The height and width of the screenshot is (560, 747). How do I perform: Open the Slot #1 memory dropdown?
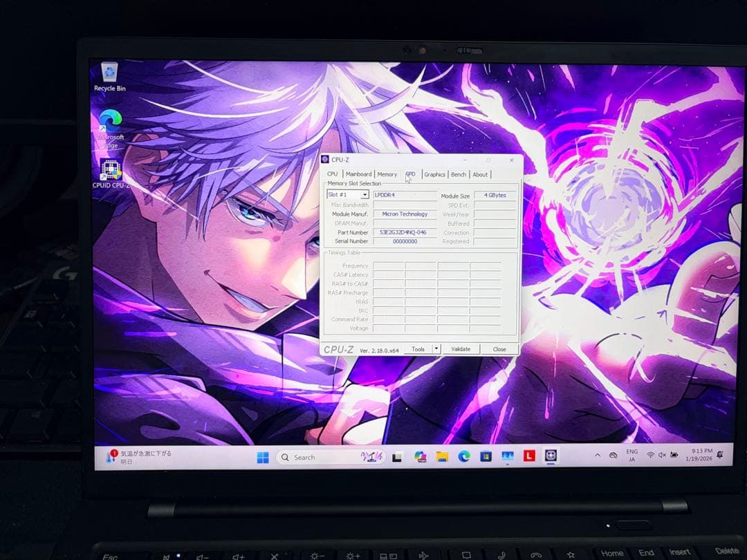[x=365, y=195]
